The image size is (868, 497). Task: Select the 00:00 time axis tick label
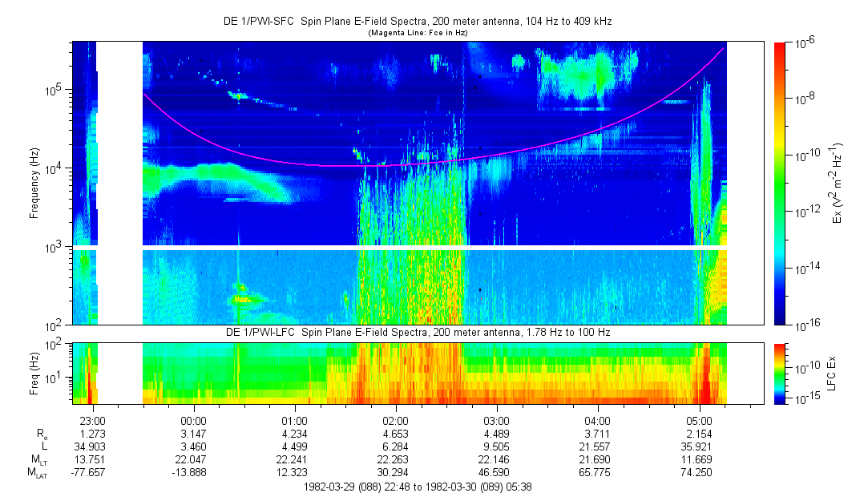(194, 420)
